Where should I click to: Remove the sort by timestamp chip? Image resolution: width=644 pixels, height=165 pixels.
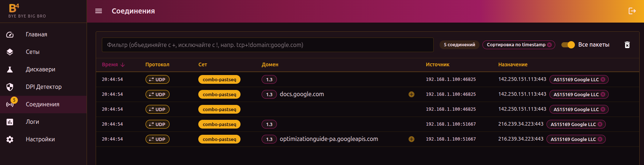tap(549, 45)
